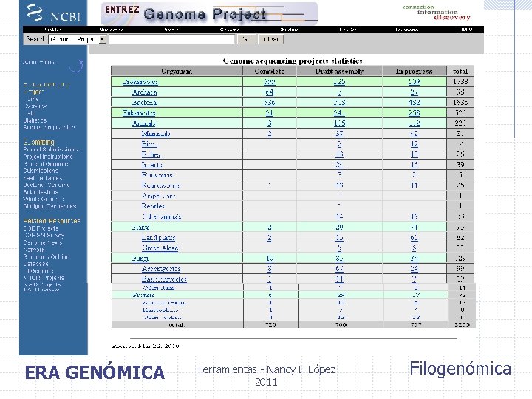532x399 pixels.
Task: Click the search text input field
Action: click(171, 39)
